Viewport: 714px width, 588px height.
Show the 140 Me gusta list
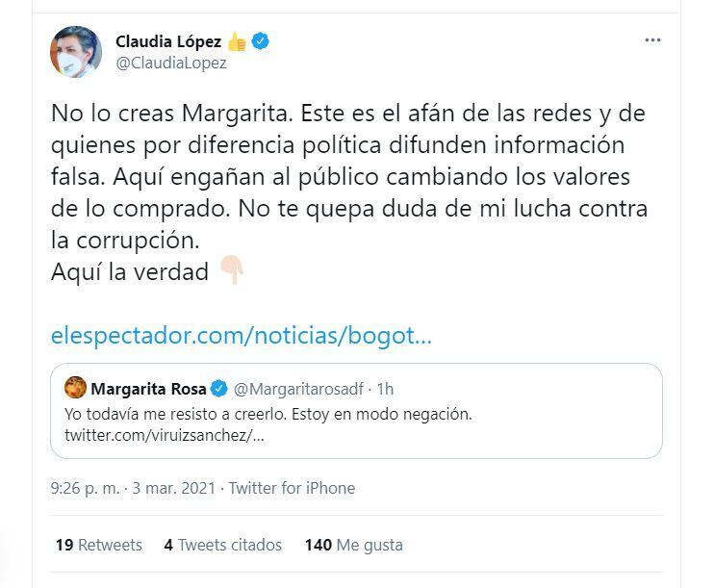coord(353,545)
